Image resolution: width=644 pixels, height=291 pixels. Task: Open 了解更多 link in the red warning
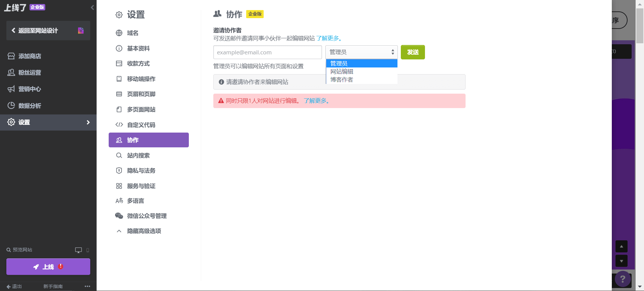(317, 101)
